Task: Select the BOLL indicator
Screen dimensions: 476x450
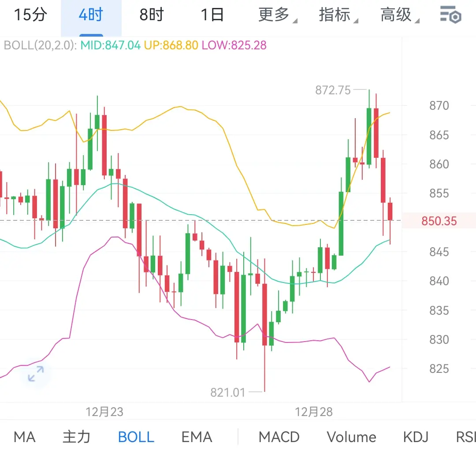Action: (x=136, y=437)
